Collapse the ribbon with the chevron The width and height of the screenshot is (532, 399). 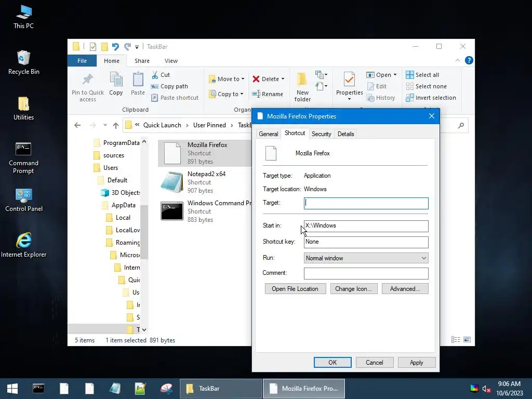457,60
